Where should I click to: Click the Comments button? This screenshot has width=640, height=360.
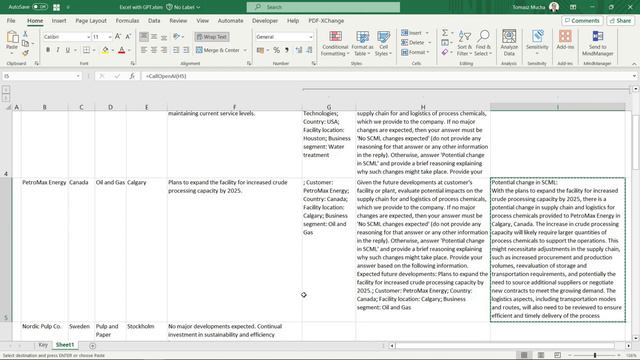[582, 20]
